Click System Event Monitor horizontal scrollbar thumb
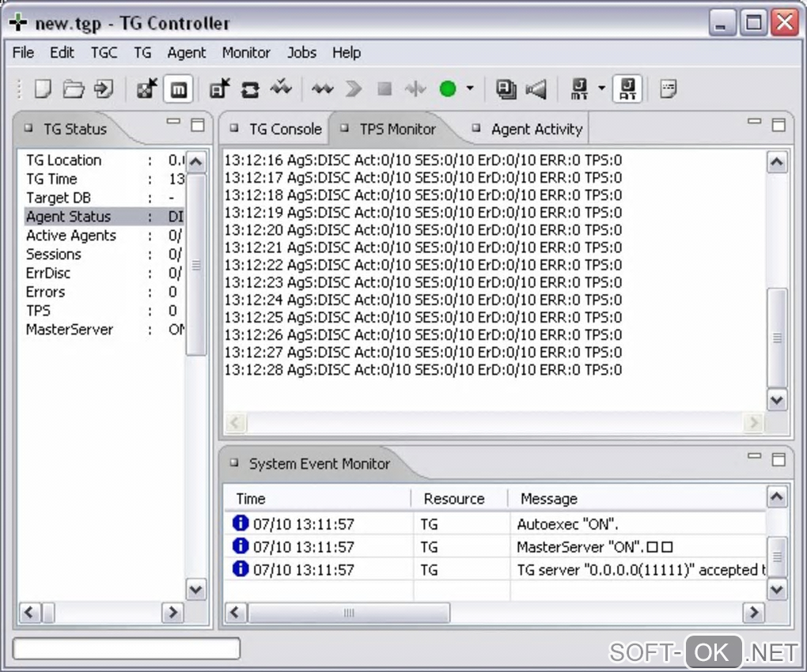Viewport: 807px width, 672px height. coord(349,613)
